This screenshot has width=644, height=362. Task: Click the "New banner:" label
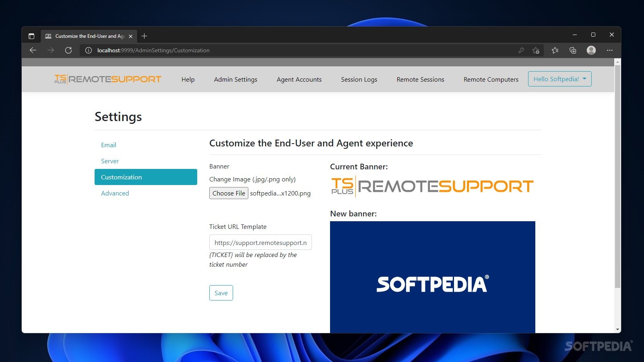click(353, 214)
